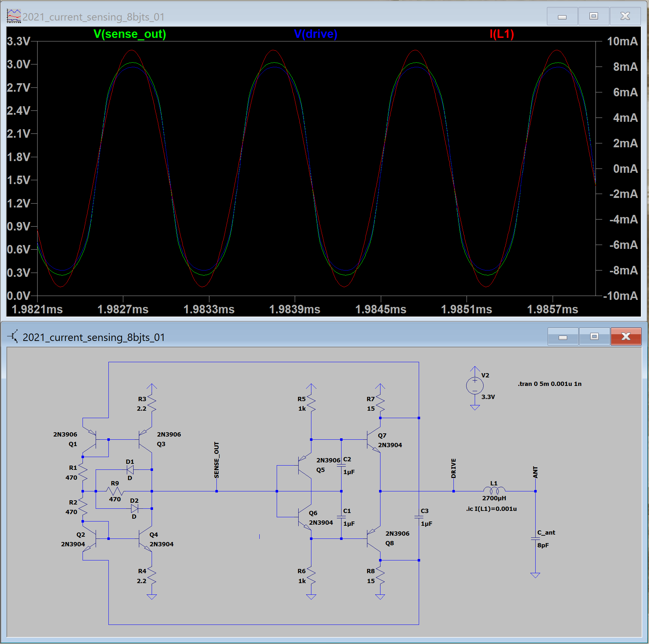Click the .ic I(L1)=0.001u directive
649x644 pixels.
coord(491,509)
